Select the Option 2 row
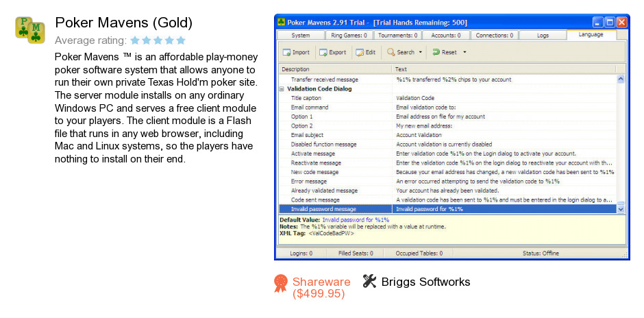The height and width of the screenshot is (318, 644). point(447,125)
